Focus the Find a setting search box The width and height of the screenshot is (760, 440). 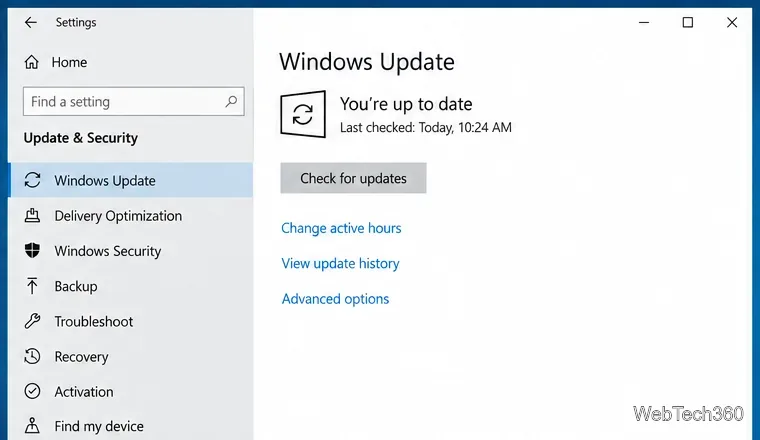(133, 101)
